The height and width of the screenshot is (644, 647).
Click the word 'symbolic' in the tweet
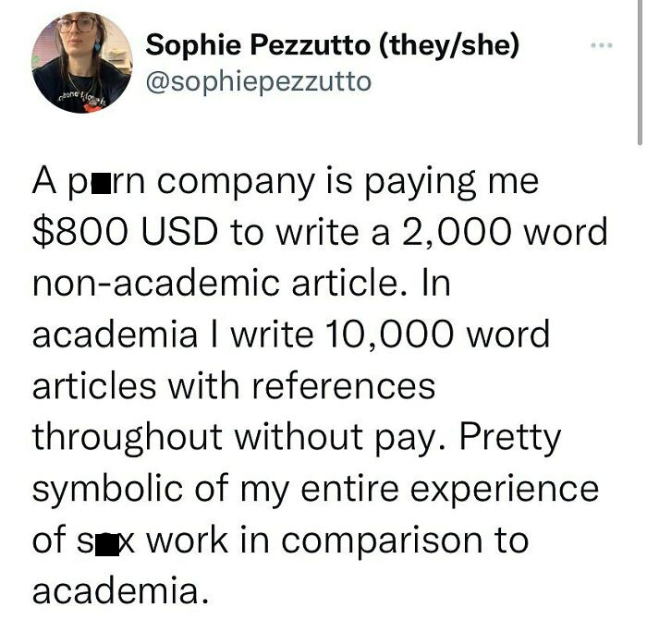(107, 490)
